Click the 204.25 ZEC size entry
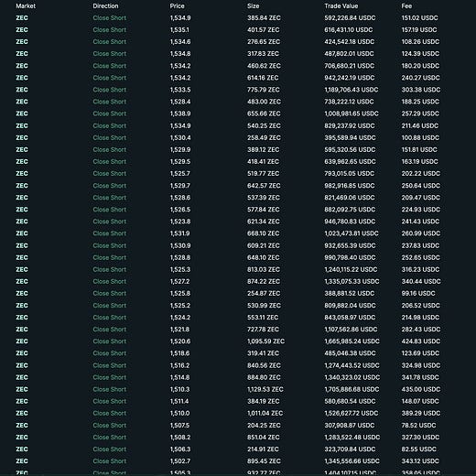 [264, 426]
